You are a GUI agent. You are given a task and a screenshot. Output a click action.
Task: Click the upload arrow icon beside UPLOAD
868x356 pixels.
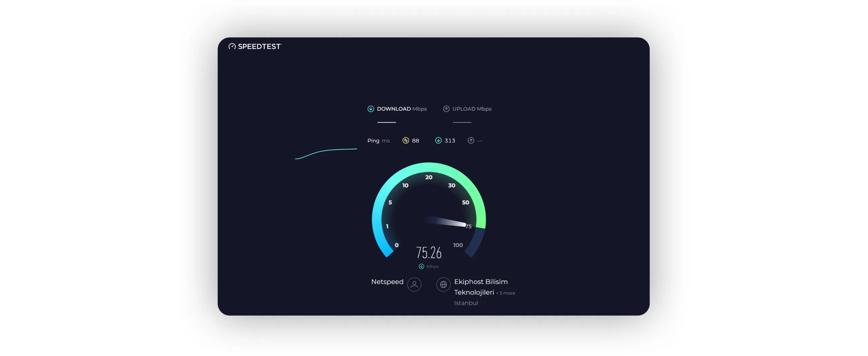click(446, 109)
